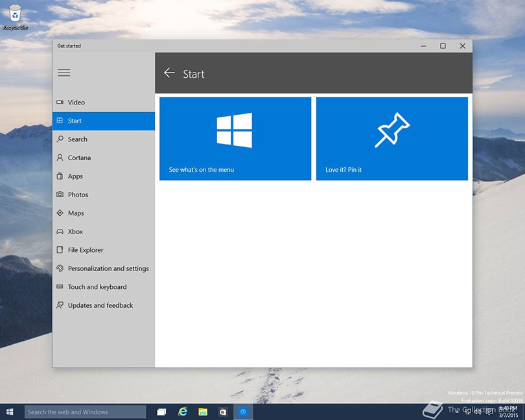Open Personalization and settings topic

coord(104,268)
